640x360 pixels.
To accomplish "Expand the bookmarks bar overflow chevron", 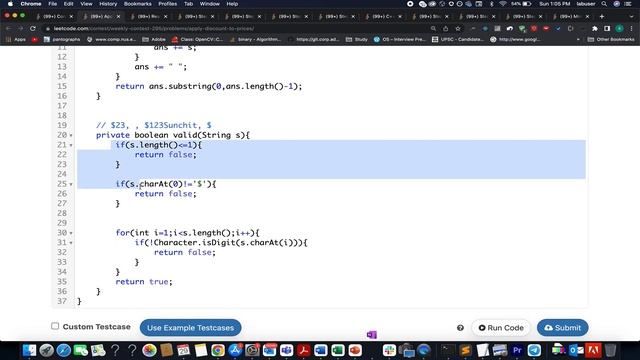I will pos(578,40).
